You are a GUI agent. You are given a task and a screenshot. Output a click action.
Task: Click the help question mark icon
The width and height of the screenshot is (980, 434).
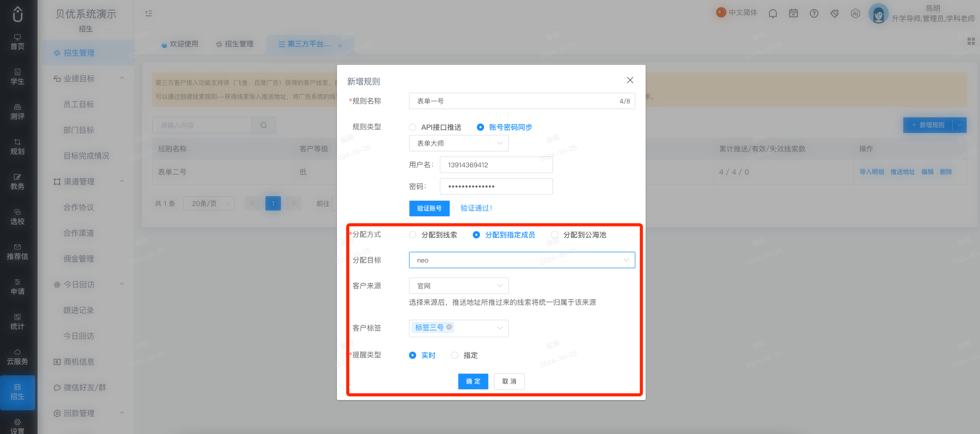point(814,13)
